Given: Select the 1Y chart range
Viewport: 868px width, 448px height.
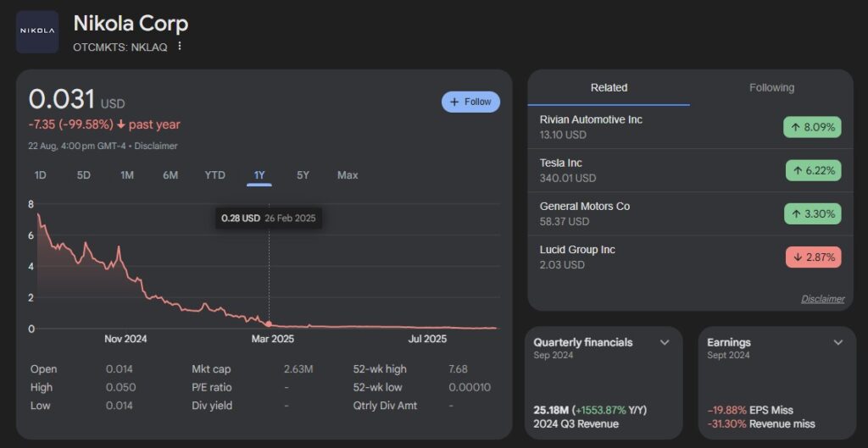Looking at the screenshot, I should tap(259, 175).
